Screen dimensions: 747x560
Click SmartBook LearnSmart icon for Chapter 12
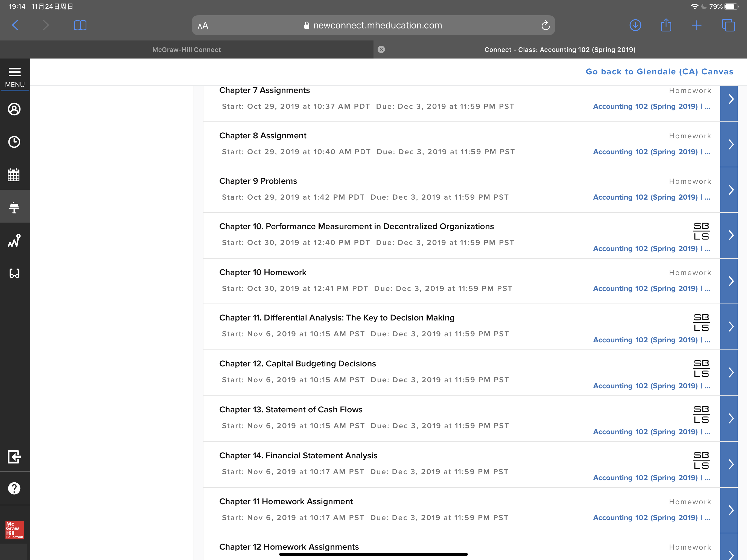tap(701, 369)
